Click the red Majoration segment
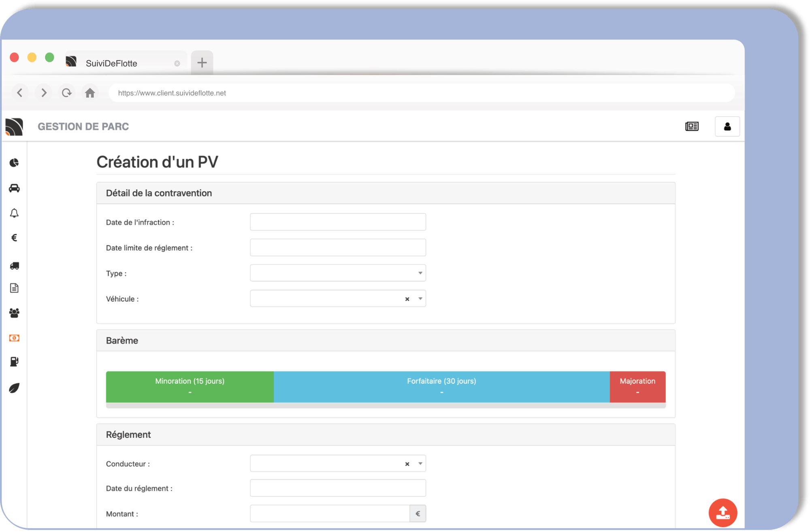Image resolution: width=810 pixels, height=532 pixels. 637,387
